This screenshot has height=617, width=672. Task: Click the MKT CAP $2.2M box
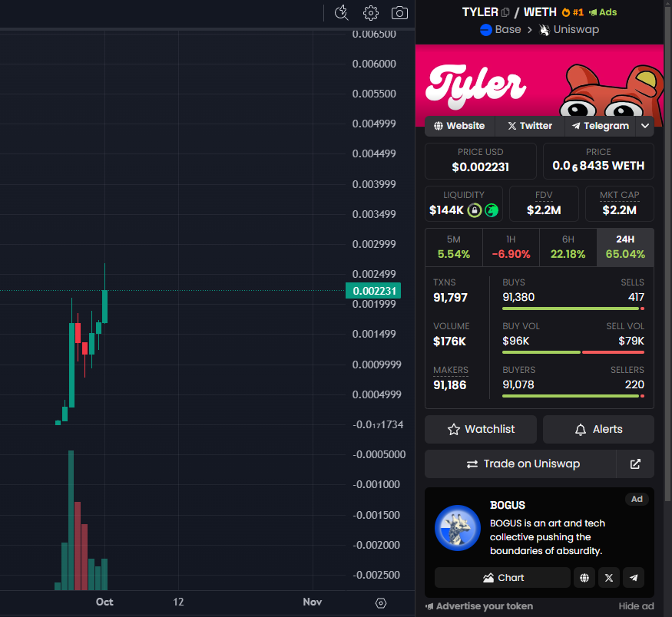pos(620,204)
